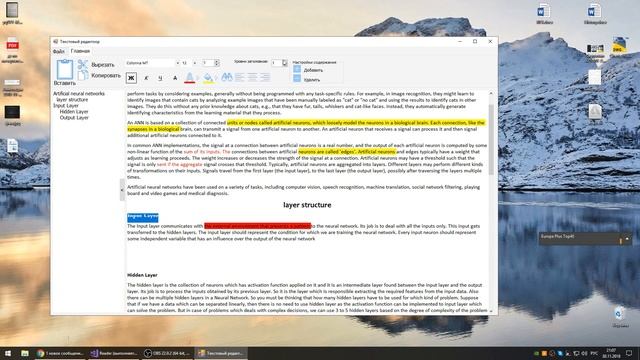The width and height of the screenshot is (640, 360).
Task: Click the scissors Вырезать cut icon
Action: pyautogui.click(x=83, y=64)
